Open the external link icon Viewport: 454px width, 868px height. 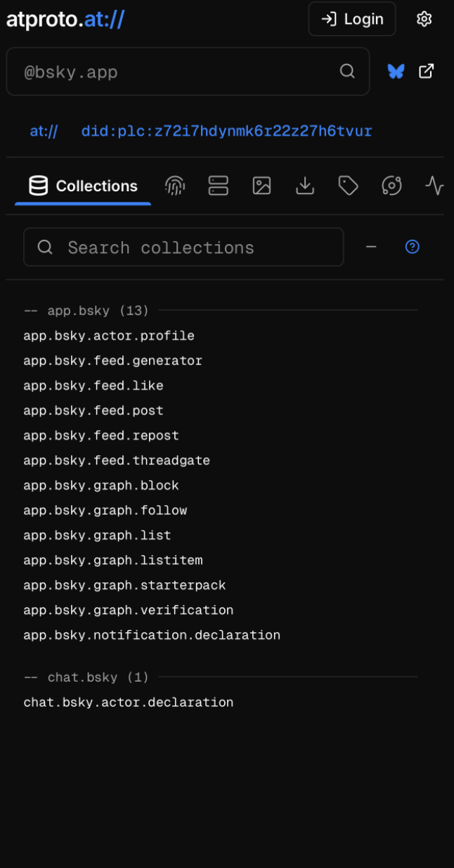(427, 71)
